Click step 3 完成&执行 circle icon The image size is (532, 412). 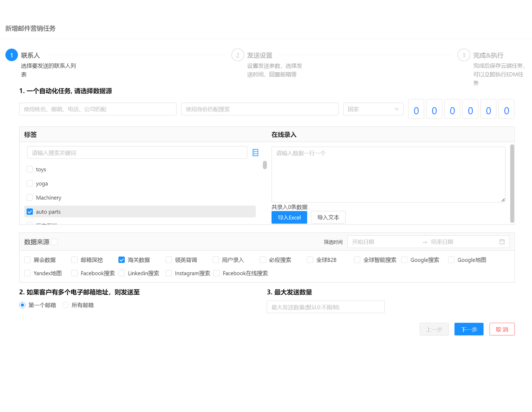[463, 55]
